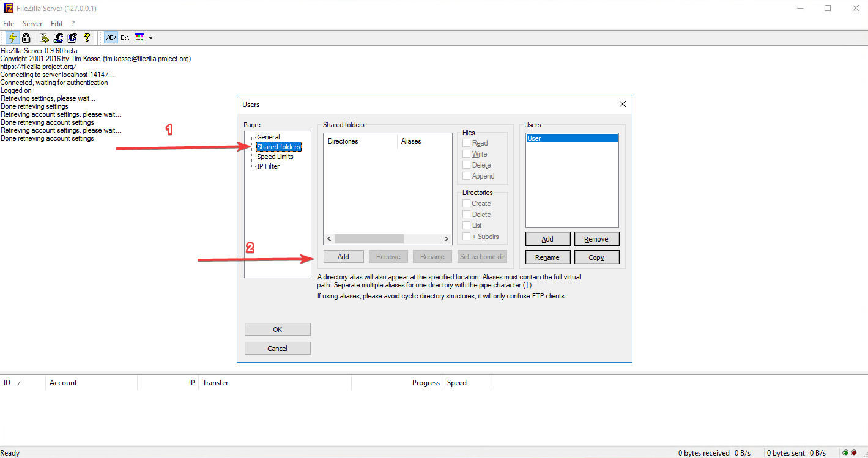Tick the Files Delete checkbox

coord(467,165)
